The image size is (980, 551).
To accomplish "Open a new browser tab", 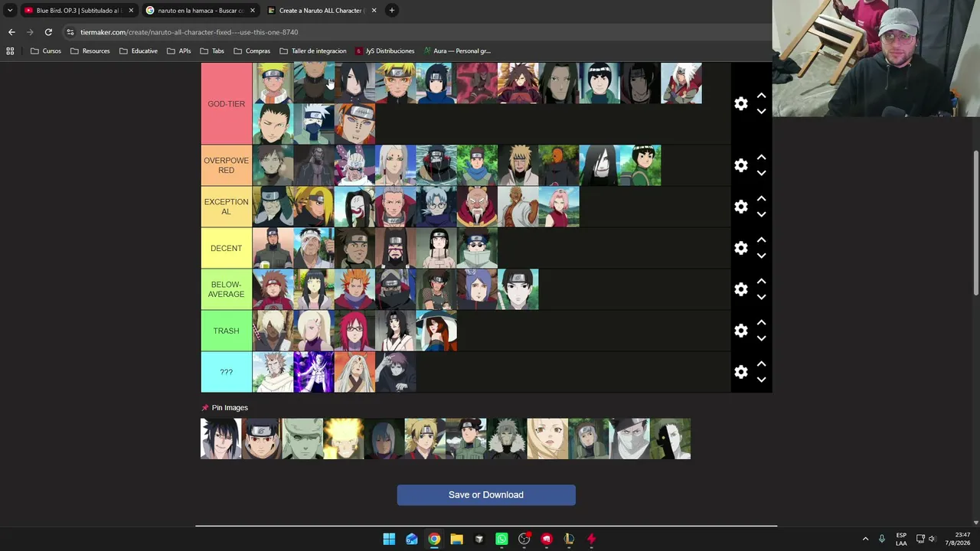I will point(391,11).
